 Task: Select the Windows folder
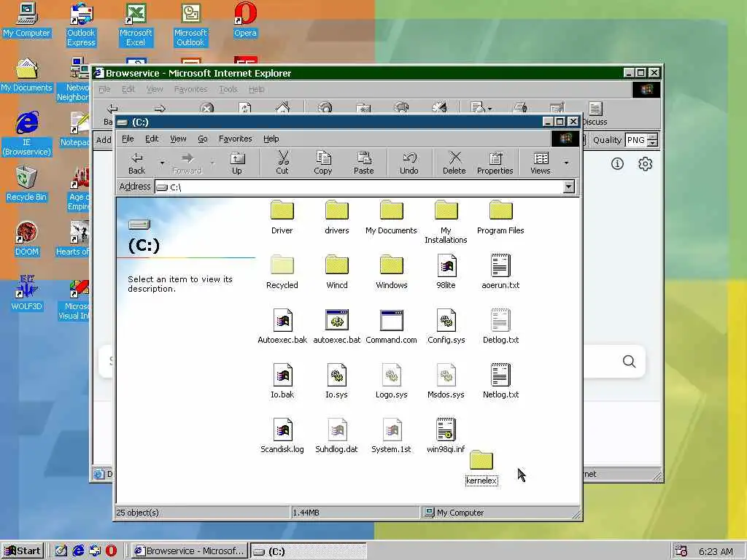coord(392,272)
